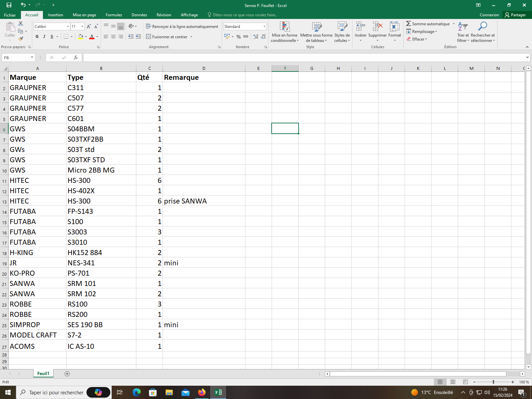Click the Insérer cells button
The image size is (532, 399).
pos(360,32)
